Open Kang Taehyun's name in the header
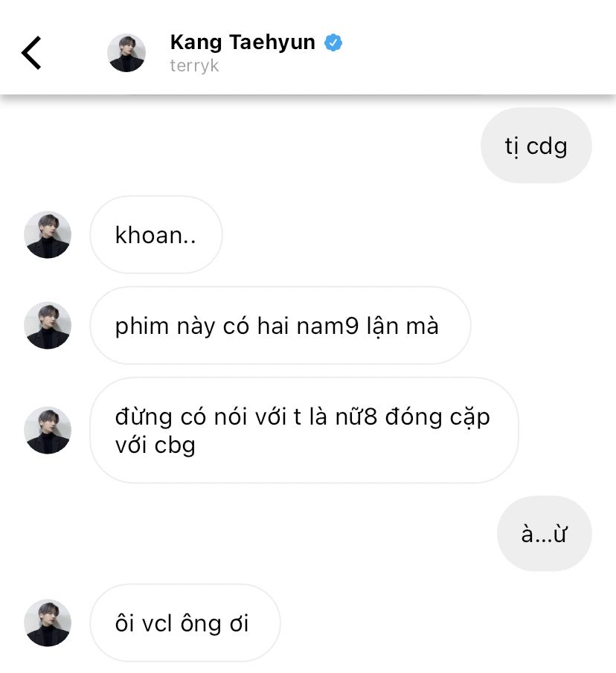 243,42
